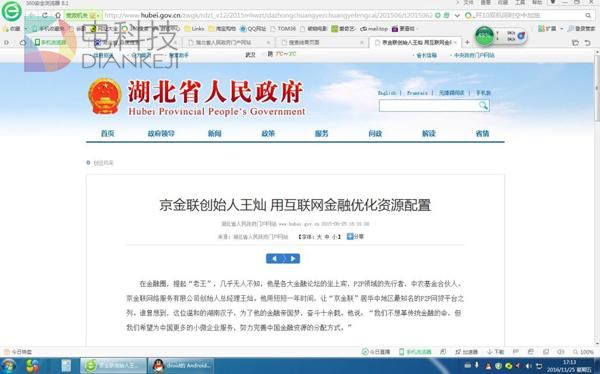Click the QQ penguin taskbar button

(181, 366)
